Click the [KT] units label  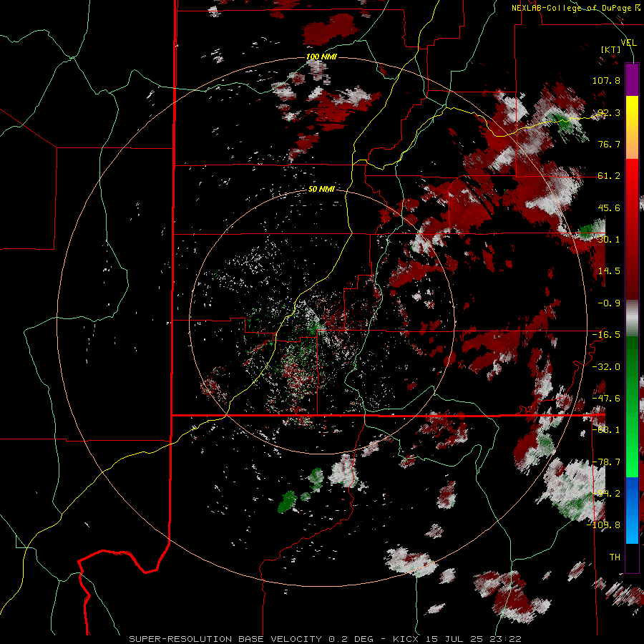click(x=611, y=49)
